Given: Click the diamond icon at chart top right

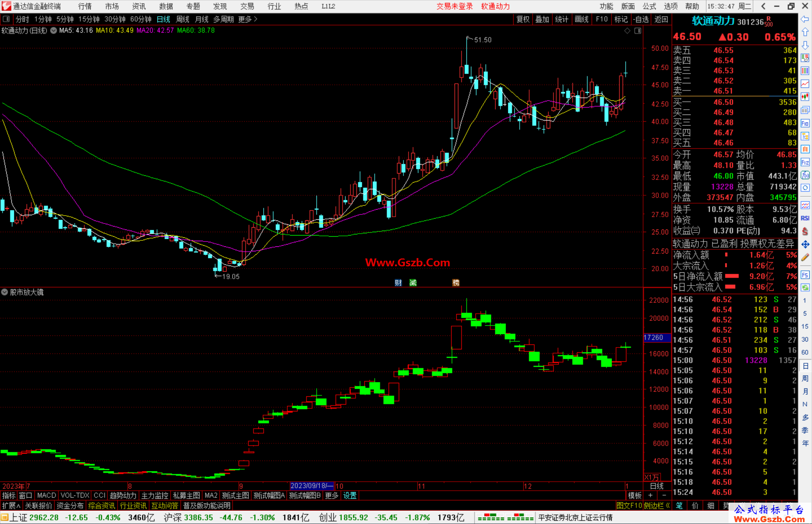Looking at the screenshot, I should pos(627,31).
